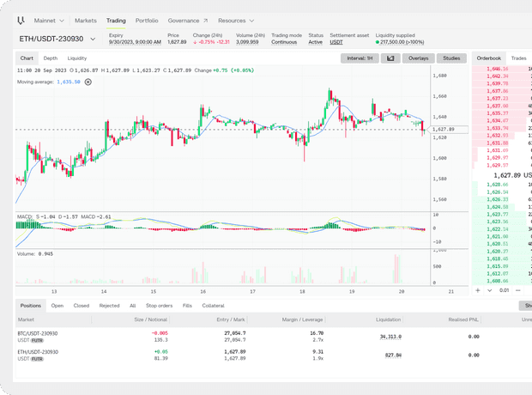This screenshot has height=395, width=532.
Task: Go to the Portfolio page
Action: pos(147,20)
